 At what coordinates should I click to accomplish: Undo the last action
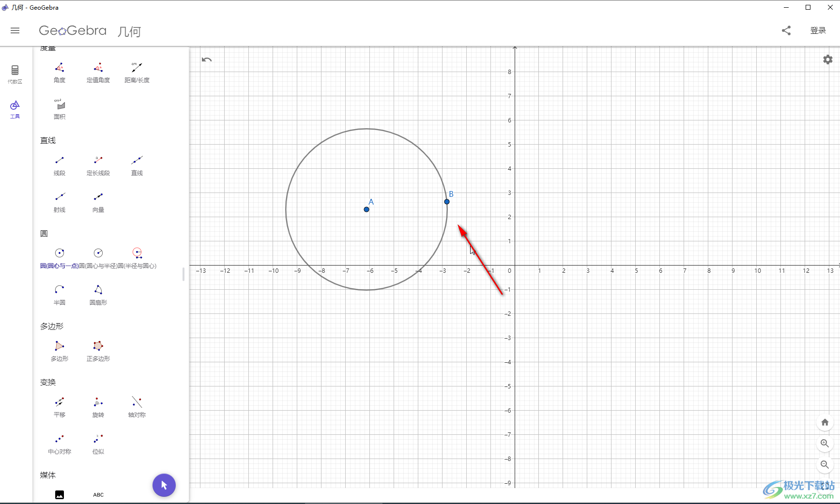pos(207,59)
